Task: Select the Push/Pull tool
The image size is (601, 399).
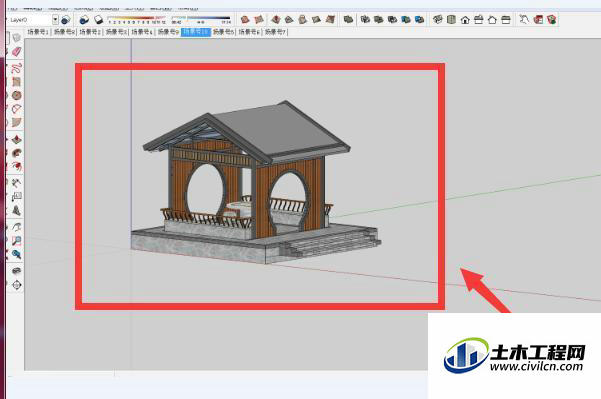Action: point(16,140)
